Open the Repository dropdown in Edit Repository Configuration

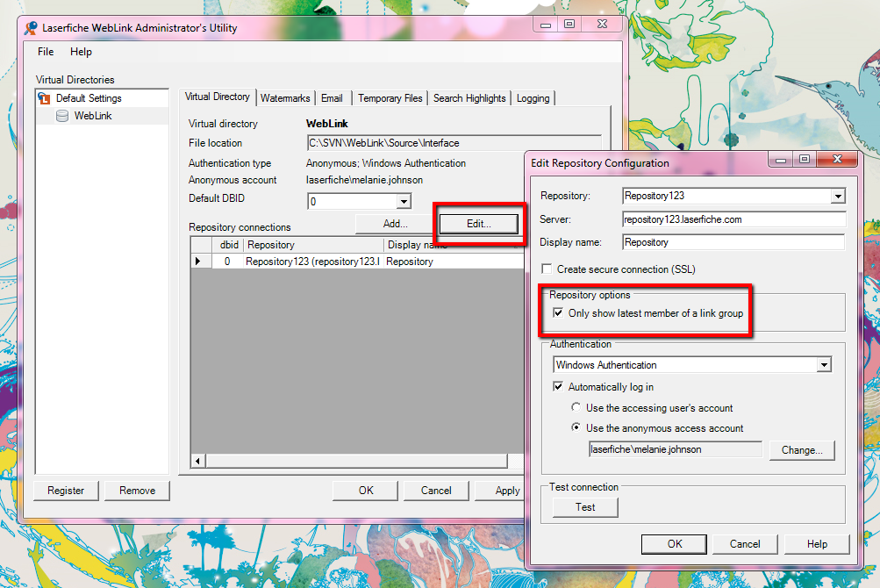pos(838,196)
